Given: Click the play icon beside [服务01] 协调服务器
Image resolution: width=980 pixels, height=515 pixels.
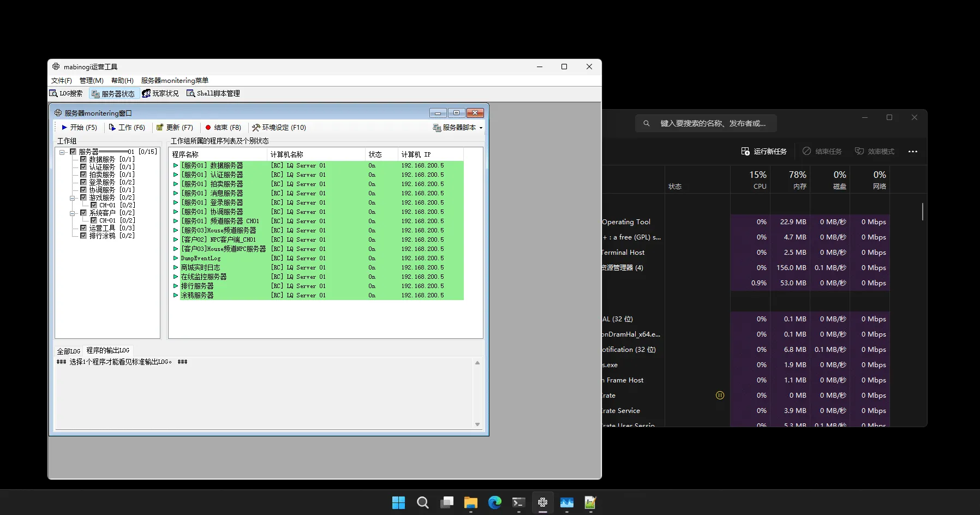Looking at the screenshot, I should click(176, 212).
